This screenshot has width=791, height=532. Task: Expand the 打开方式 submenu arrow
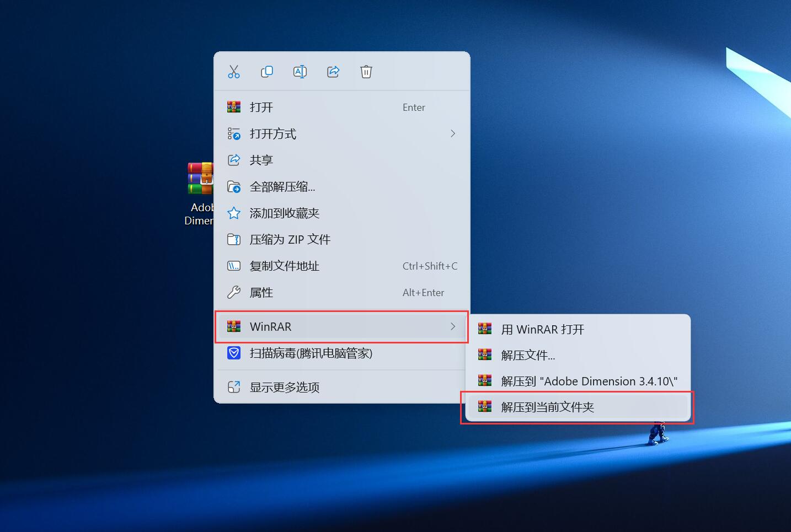coord(452,134)
